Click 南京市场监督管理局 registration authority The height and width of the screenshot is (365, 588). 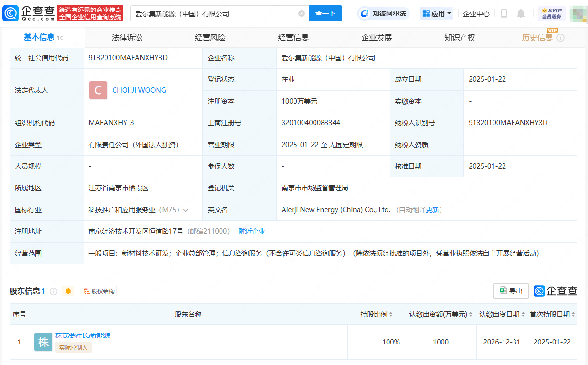pyautogui.click(x=315, y=188)
